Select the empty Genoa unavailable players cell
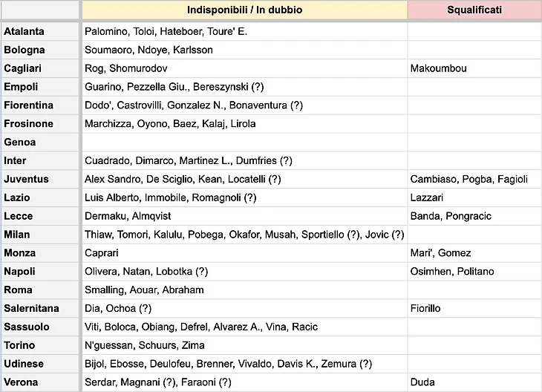 click(245, 142)
